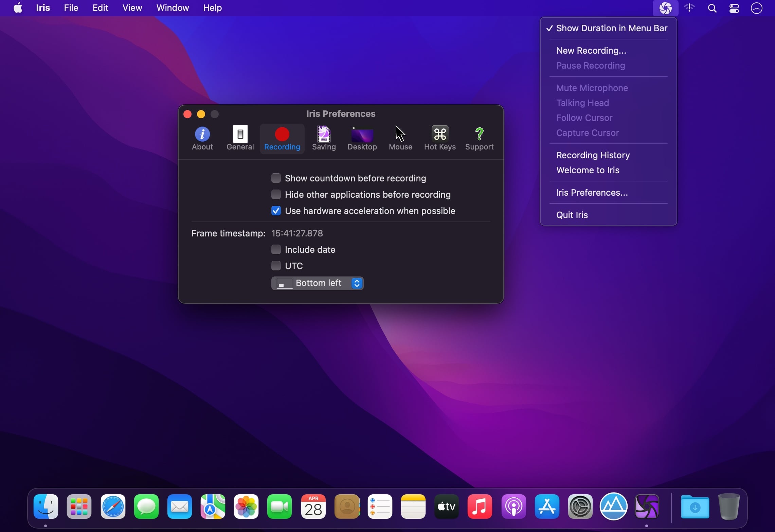Open the Window menu in menu bar
Screen dimensions: 775x532
pos(173,8)
